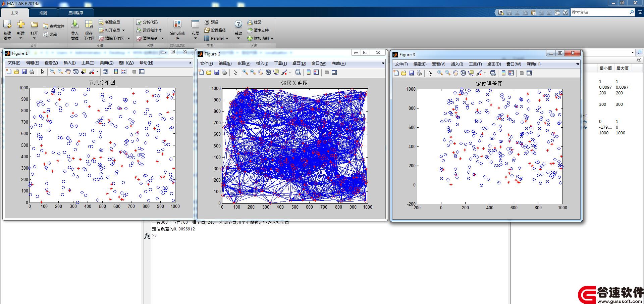Click Insert Colorbar icon in Figure 2 toolbar
The height and width of the screenshot is (304, 644).
(309, 72)
